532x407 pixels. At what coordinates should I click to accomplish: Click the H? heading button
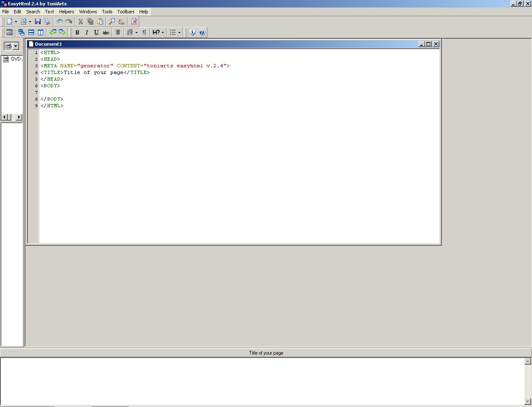point(156,32)
